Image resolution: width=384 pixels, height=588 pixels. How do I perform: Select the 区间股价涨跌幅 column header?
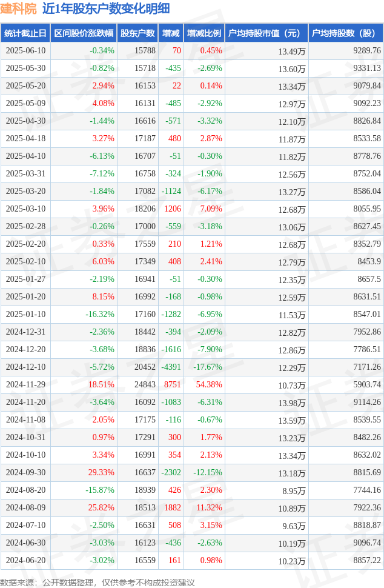(84, 33)
